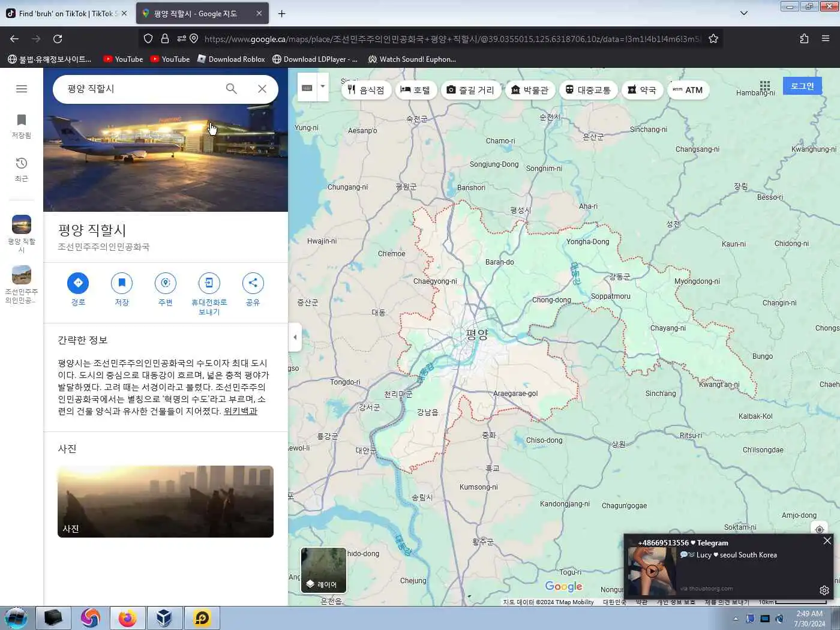Close the TikTok browser tab
Screen dimensions: 840x630
pos(124,13)
